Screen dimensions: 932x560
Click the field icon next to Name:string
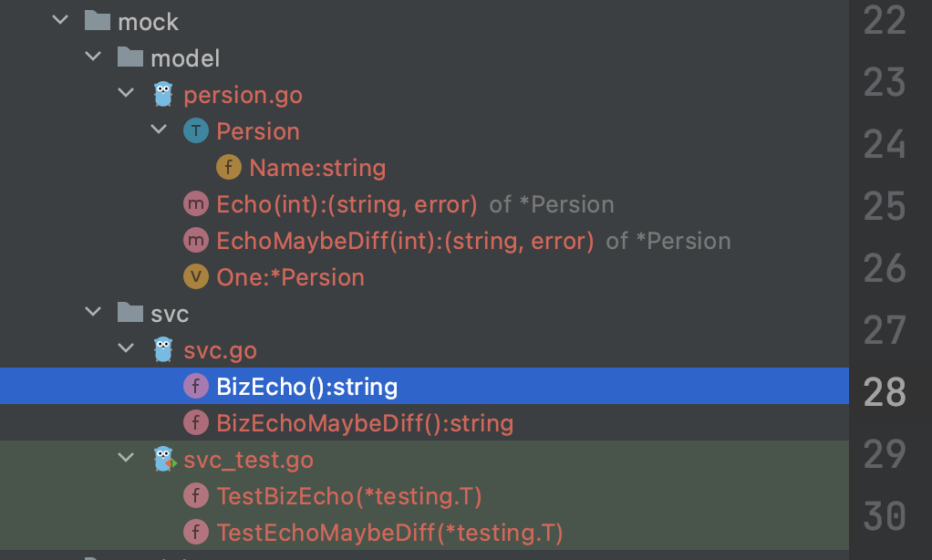[228, 167]
